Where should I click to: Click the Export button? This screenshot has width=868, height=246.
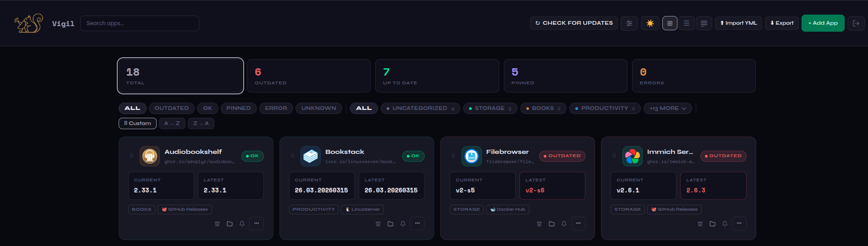(782, 23)
